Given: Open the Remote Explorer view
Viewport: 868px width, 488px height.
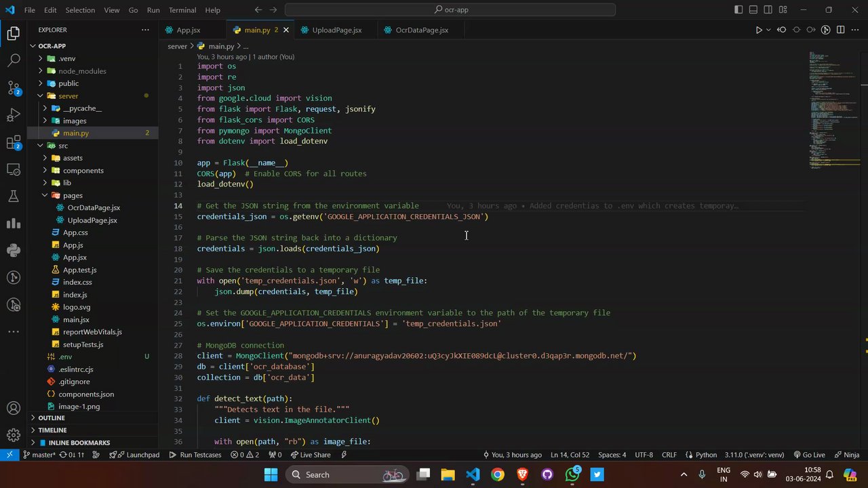Looking at the screenshot, I should click(x=14, y=169).
